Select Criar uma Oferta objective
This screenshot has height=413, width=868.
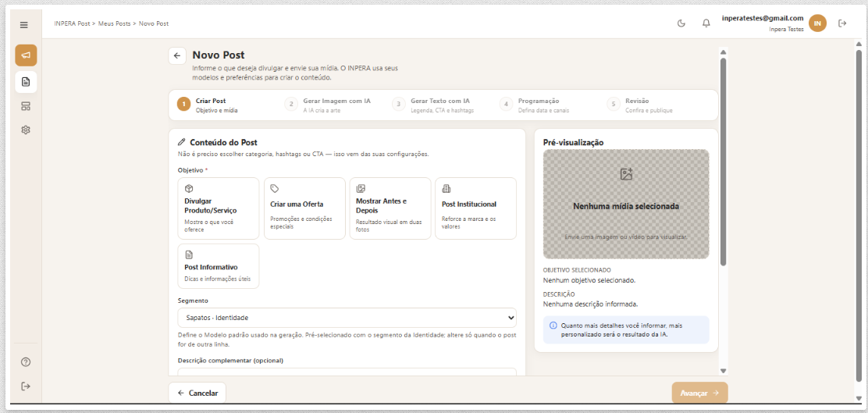[x=304, y=208]
